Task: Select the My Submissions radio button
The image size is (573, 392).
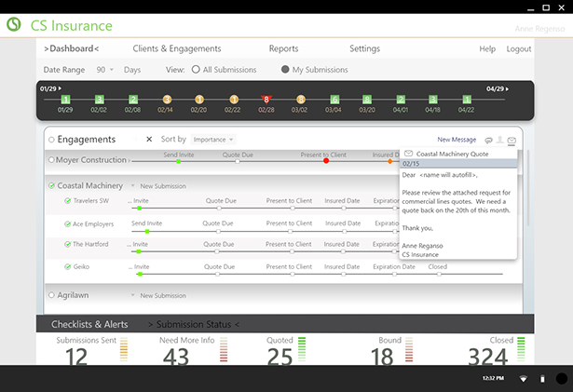Action: (285, 70)
